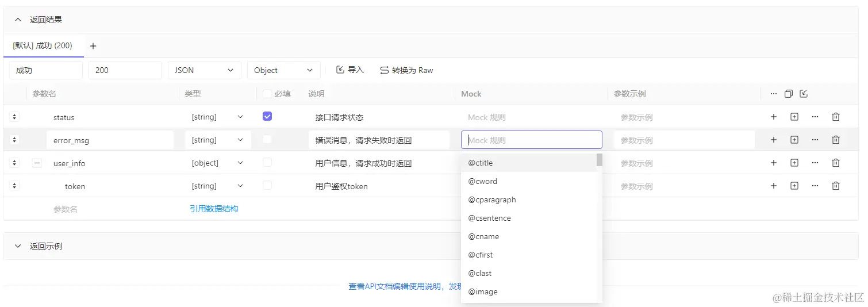Open the type dropdown for token
The image size is (868, 307).
218,186
